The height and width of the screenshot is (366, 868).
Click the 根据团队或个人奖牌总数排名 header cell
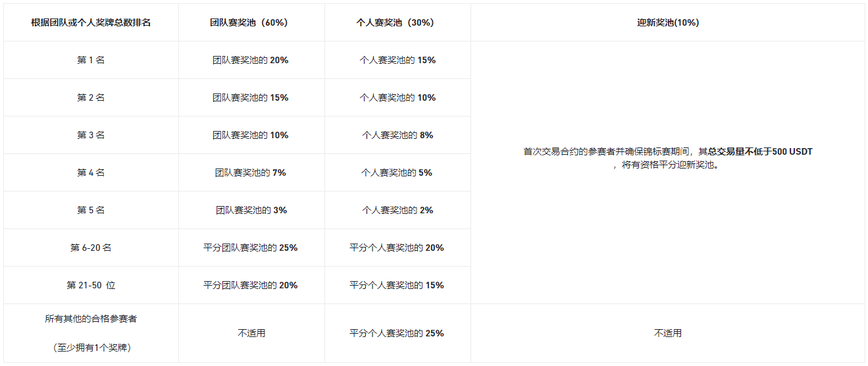[x=91, y=22]
